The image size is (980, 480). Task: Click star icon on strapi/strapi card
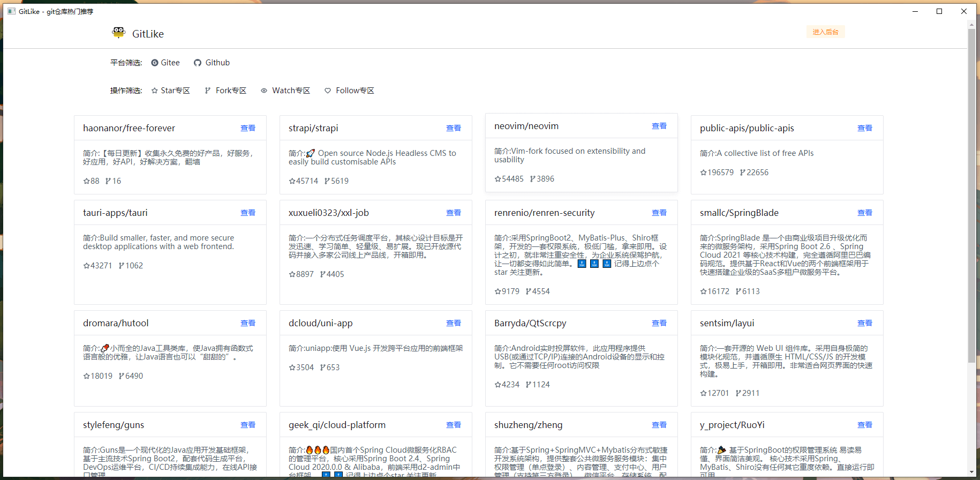(292, 181)
